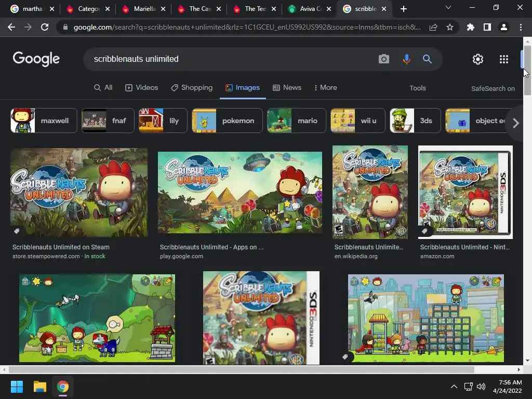The image size is (532, 399).
Task: Bookmark this page with the star icon
Action: pyautogui.click(x=450, y=27)
